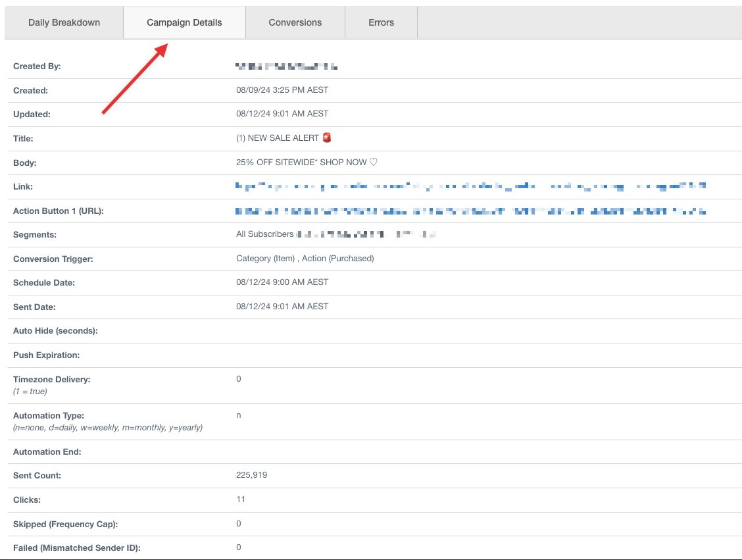Click the Failed (Mismatched Sender ID) label
The image size is (742, 560).
click(x=77, y=547)
